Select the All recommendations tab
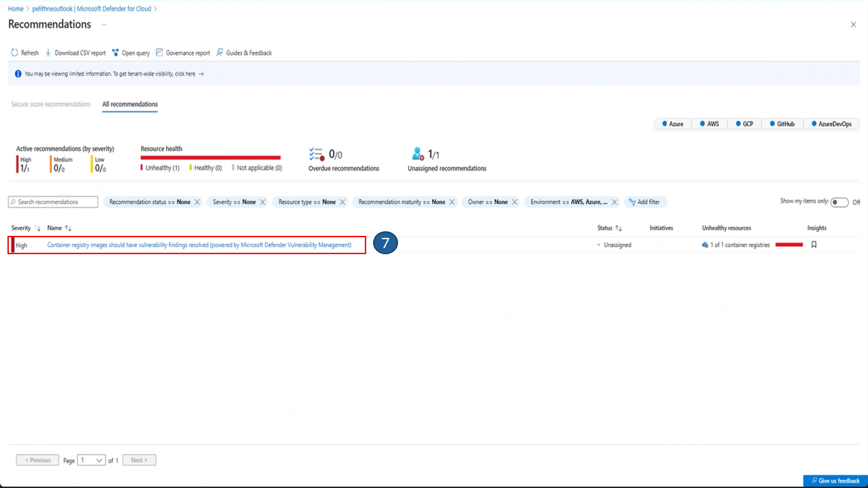The height and width of the screenshot is (488, 868). pos(130,104)
